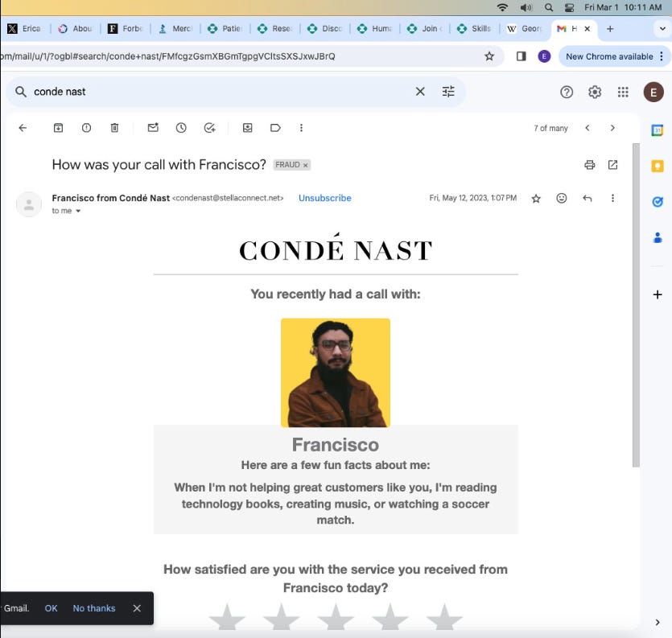Rate service five stars
The width and height of the screenshot is (672, 638).
(444, 617)
